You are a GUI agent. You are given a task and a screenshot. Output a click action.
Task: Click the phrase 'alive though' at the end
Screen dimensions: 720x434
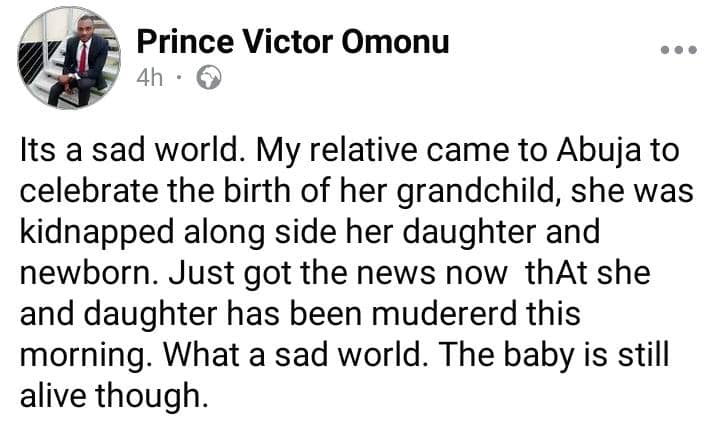point(112,395)
